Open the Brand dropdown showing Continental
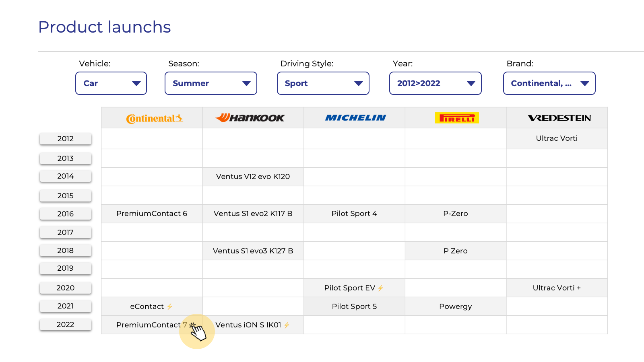This screenshot has width=644, height=362. pos(549,83)
